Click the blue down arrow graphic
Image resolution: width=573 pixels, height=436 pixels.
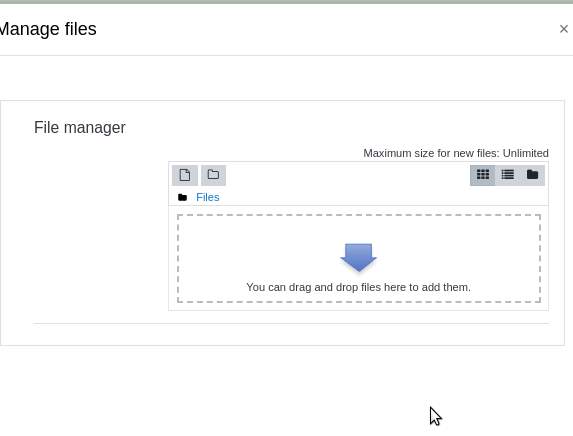pos(358,258)
